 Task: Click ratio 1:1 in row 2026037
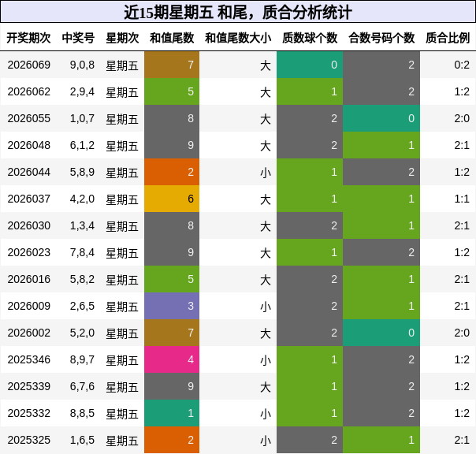coord(462,199)
